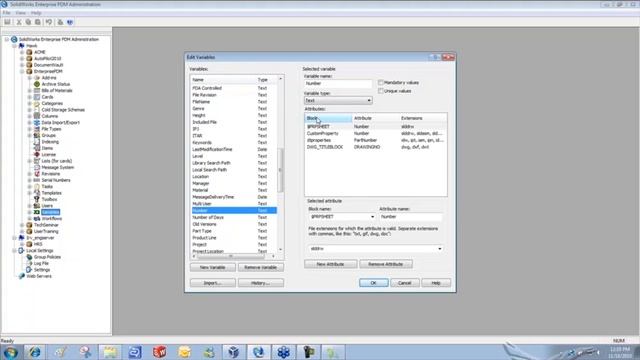
Task: Expand the TechSeminar vault node
Action: (22, 225)
